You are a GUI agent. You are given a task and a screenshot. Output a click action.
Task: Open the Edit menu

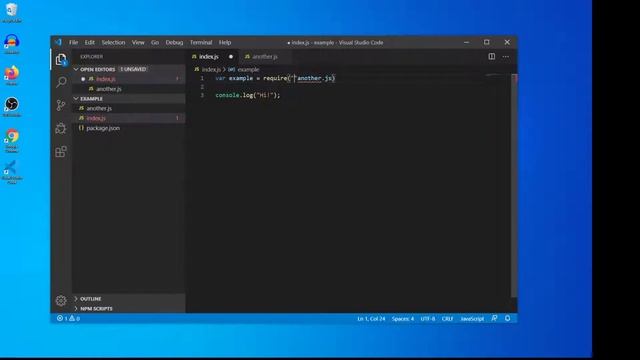point(89,42)
